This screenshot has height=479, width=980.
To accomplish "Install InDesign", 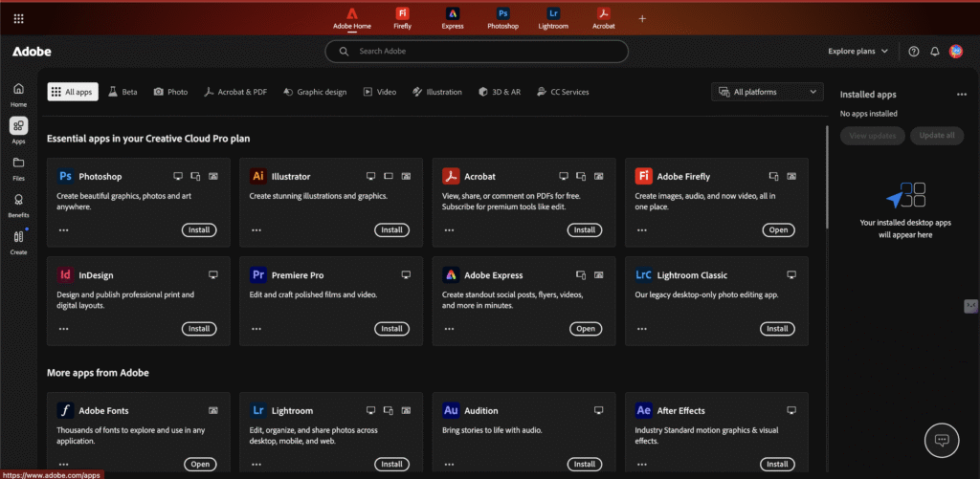I will click(x=199, y=329).
